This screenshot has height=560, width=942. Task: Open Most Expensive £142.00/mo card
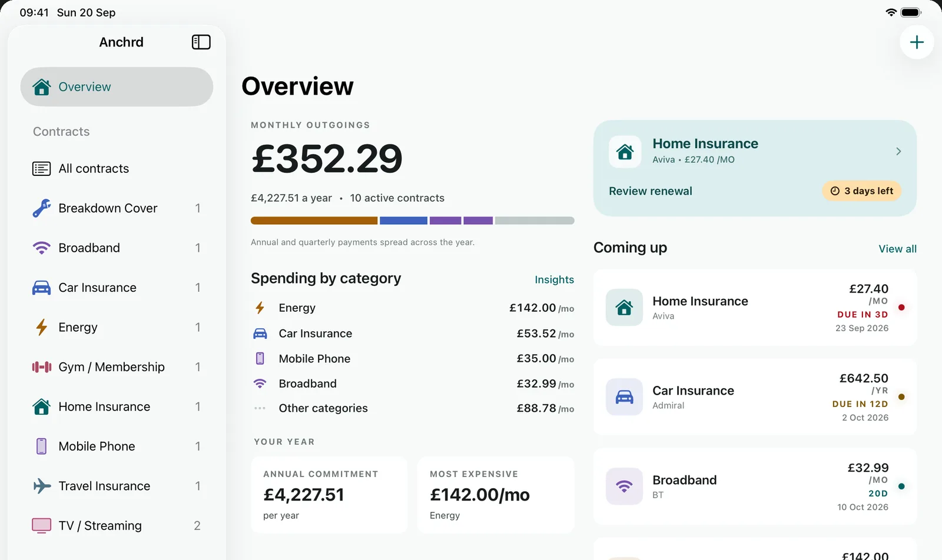(x=496, y=495)
